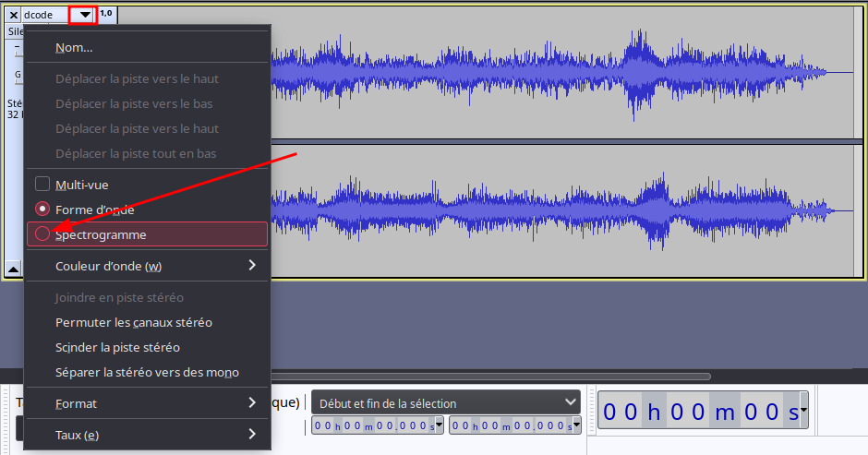This screenshot has height=455, width=868.
Task: Select Séparer la stéréo vers des mono
Action: point(147,372)
